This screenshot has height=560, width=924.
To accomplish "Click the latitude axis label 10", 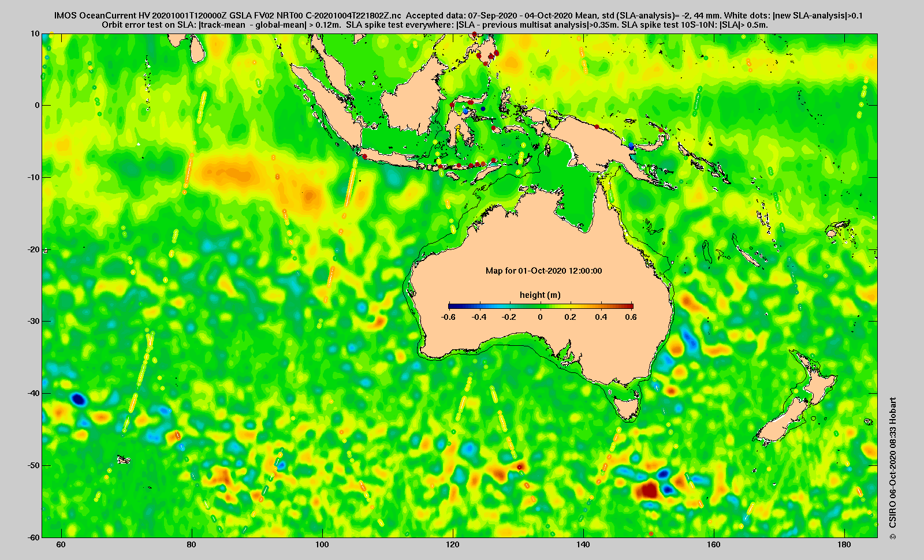I will click(x=35, y=34).
